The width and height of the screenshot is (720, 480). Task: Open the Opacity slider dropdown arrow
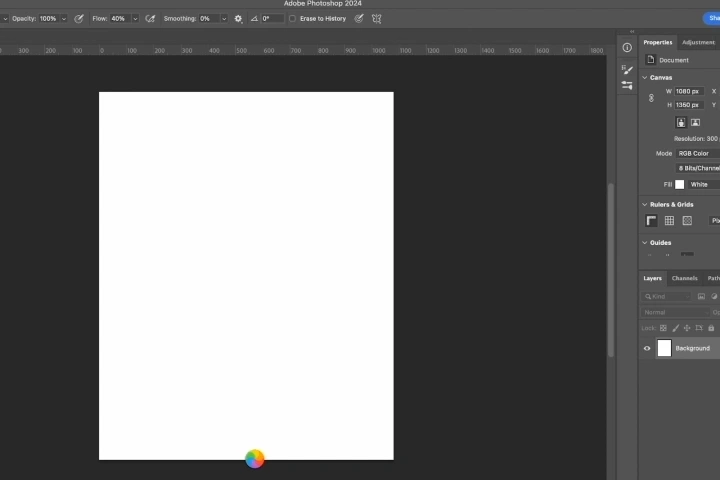(x=64, y=19)
